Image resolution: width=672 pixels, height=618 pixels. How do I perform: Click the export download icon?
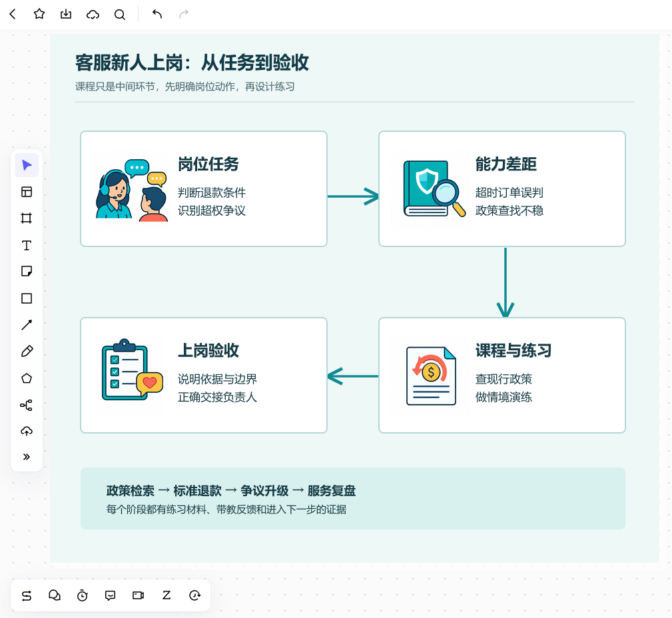click(65, 14)
